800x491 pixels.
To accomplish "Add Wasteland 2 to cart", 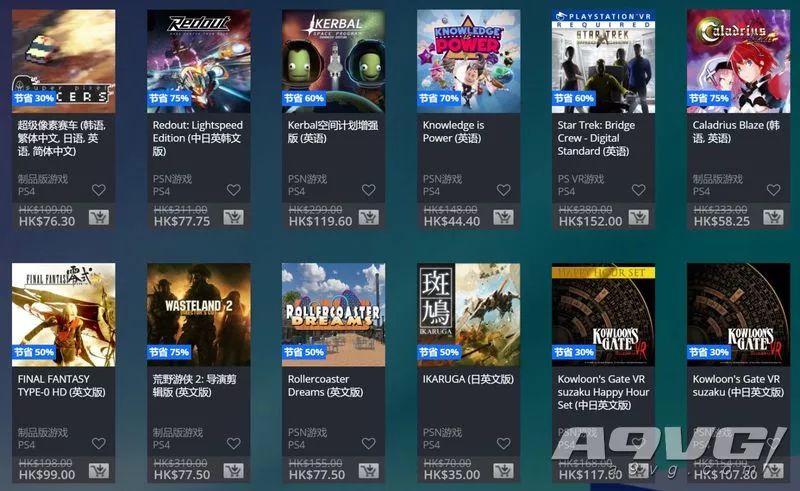I will (234, 471).
